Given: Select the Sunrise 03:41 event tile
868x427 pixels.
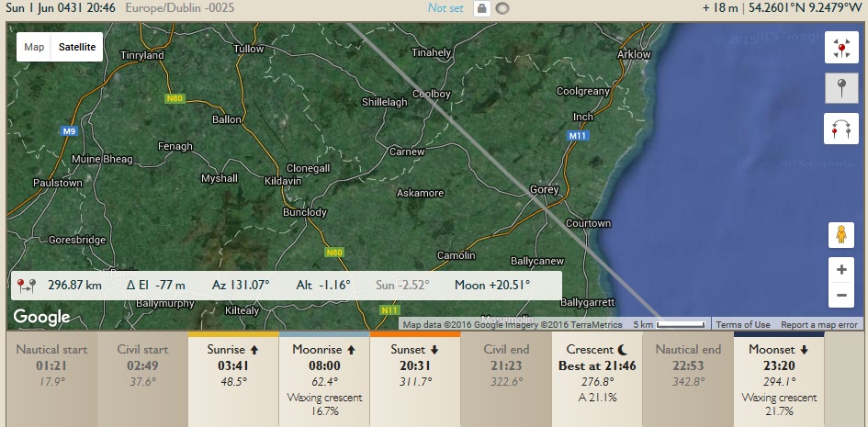Looking at the screenshot, I should [232, 378].
